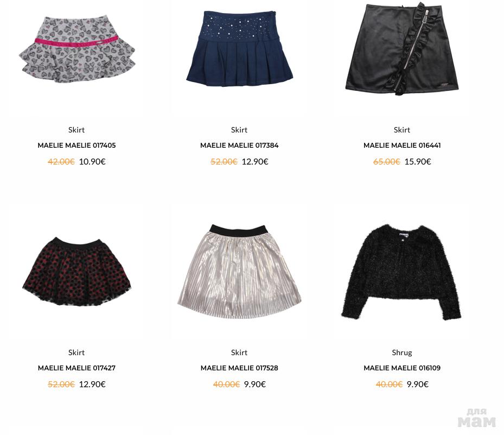Open the grey heart-print ruffle skirt image

(x=77, y=48)
